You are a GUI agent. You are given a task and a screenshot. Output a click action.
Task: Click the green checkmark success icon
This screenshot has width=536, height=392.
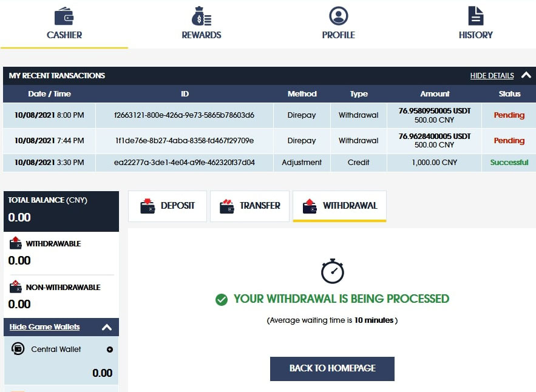tap(222, 299)
